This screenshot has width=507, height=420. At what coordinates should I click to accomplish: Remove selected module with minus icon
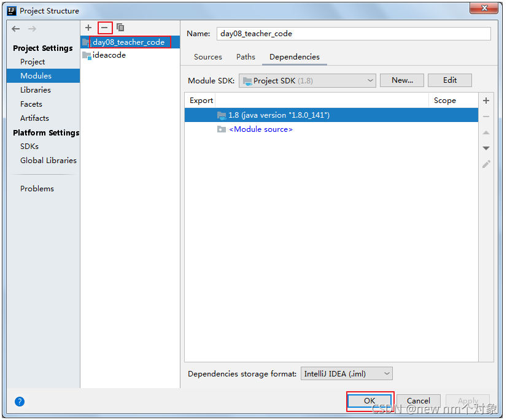pos(104,28)
